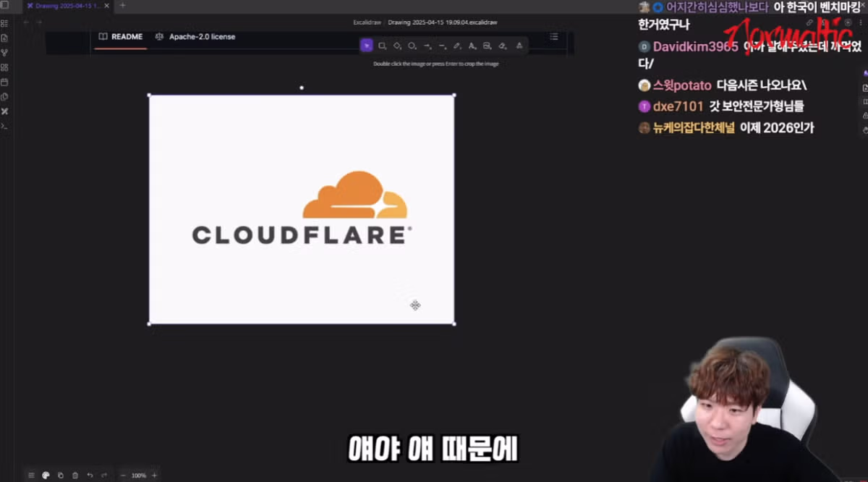
Task: Select the Text tool
Action: (x=472, y=46)
